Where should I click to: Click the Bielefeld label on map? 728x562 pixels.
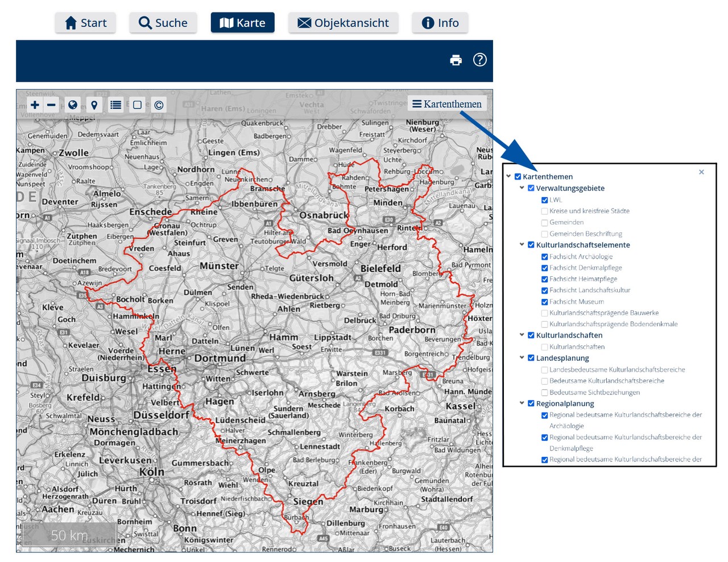(380, 268)
